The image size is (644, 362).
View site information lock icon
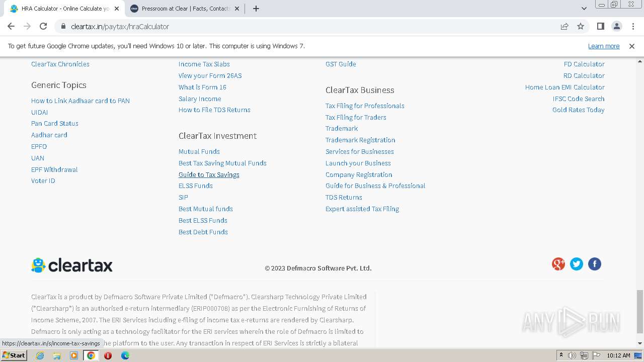click(x=63, y=26)
